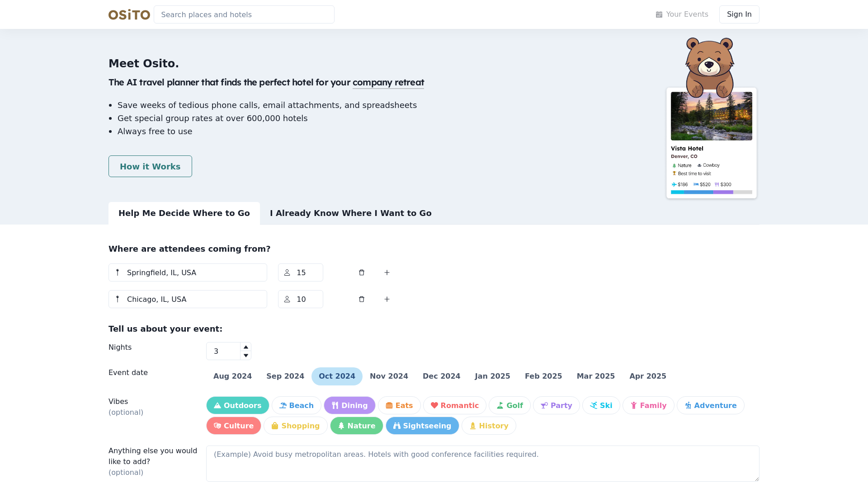Image resolution: width=868 pixels, height=488 pixels.
Task: Toggle the History vibe
Action: click(489, 426)
